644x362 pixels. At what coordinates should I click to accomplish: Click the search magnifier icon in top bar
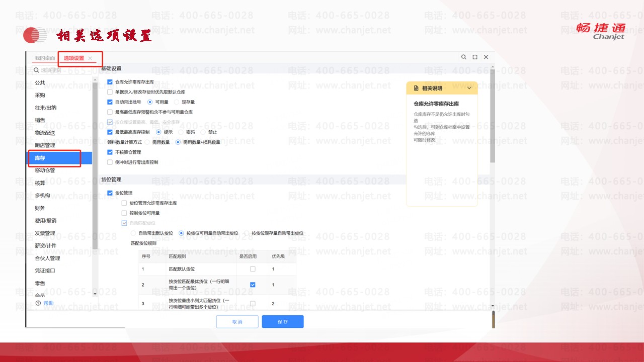coord(464,57)
